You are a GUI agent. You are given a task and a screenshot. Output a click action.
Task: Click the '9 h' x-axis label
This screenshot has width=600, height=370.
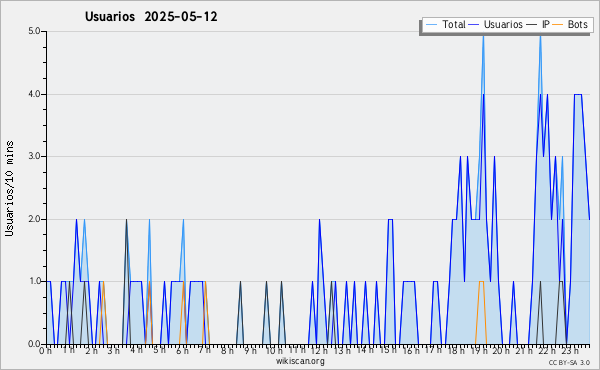point(251,351)
